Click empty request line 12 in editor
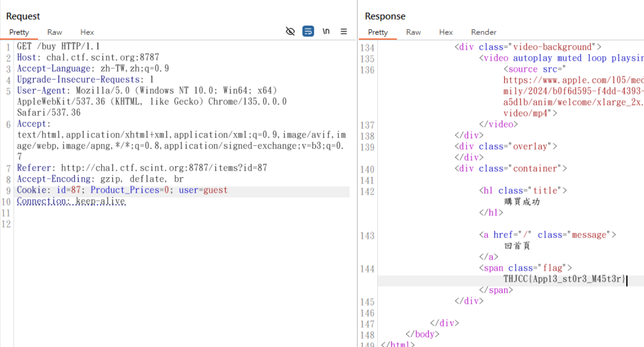The height and width of the screenshot is (347, 644). click(181, 224)
